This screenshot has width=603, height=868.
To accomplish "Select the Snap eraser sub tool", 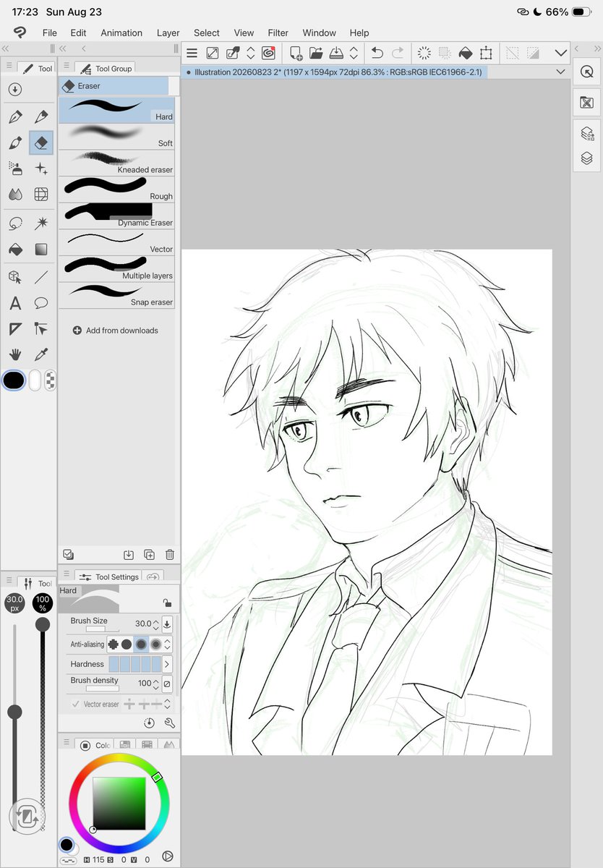I will coord(116,295).
